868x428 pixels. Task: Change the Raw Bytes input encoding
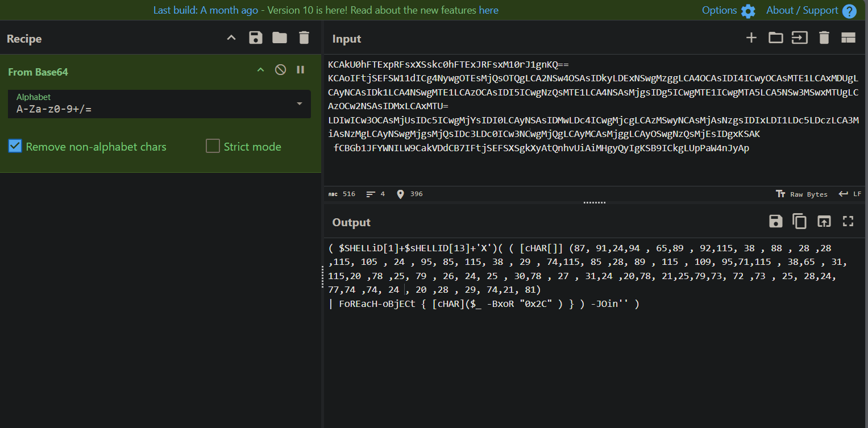[801, 194]
